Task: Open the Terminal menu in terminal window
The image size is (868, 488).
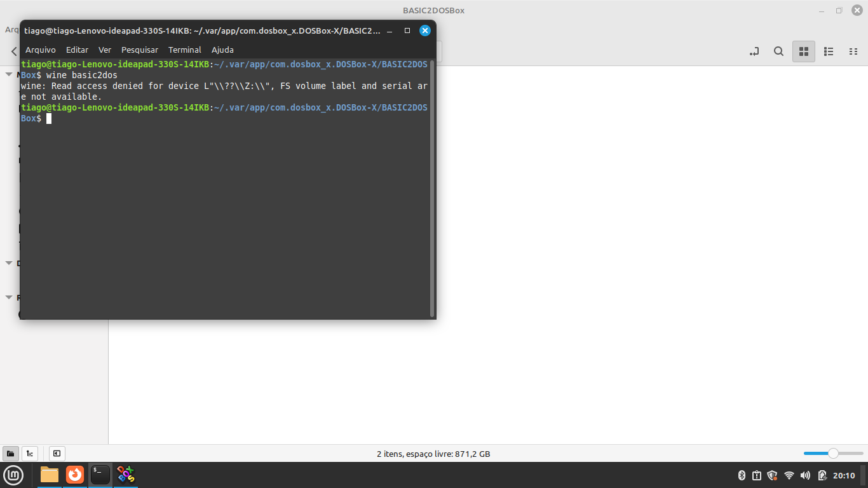Action: [184, 50]
